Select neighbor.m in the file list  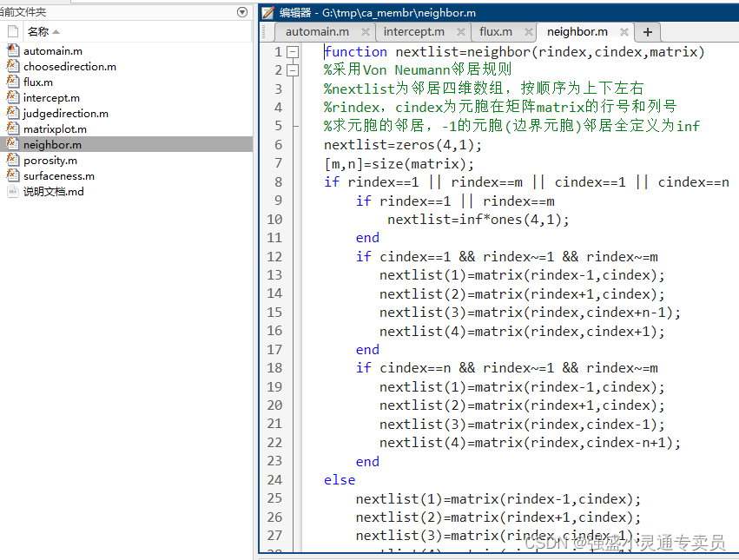click(x=52, y=144)
